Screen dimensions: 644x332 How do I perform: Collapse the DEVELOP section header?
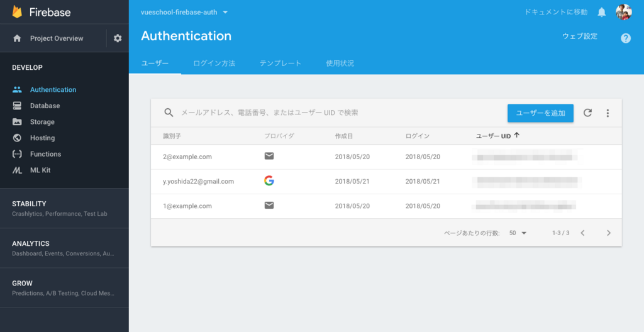click(x=27, y=67)
